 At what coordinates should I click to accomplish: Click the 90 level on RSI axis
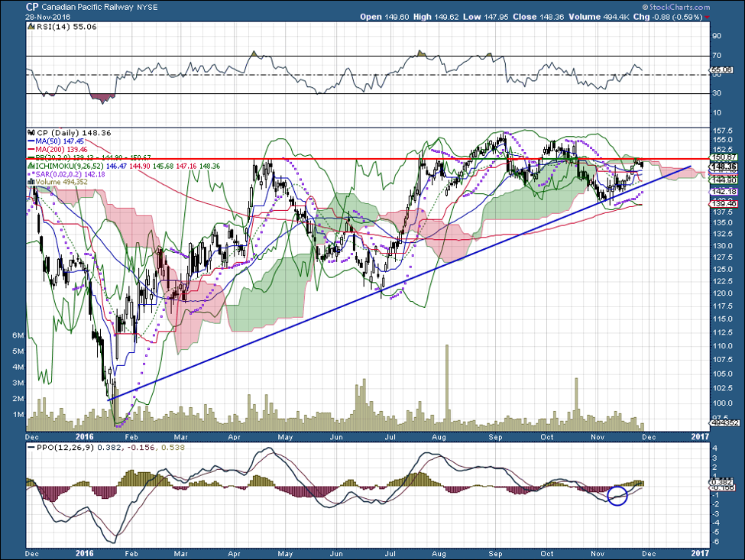pos(716,36)
